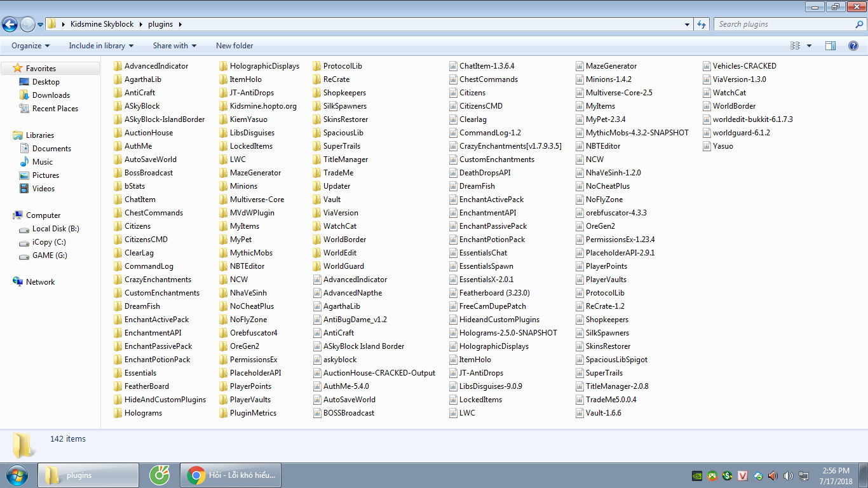Screen dimensions: 868x488
Task: Open the Documents library
Action: tap(51, 149)
